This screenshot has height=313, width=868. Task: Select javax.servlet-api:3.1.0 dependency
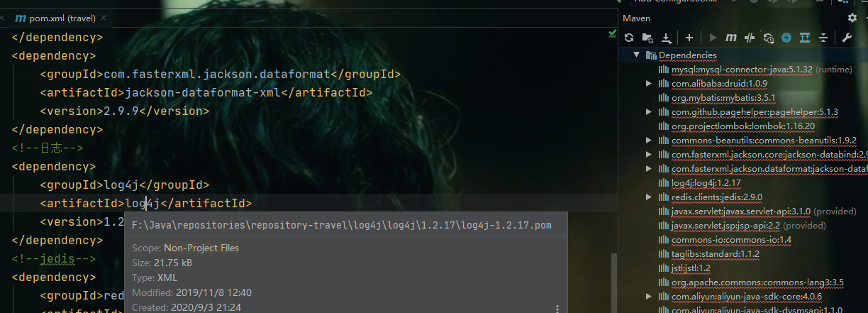[743, 211]
